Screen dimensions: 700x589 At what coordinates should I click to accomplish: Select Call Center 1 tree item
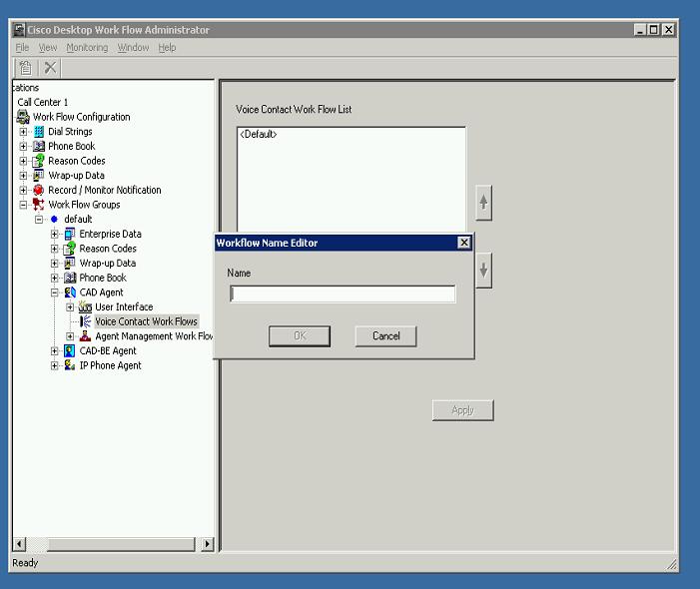(x=42, y=102)
